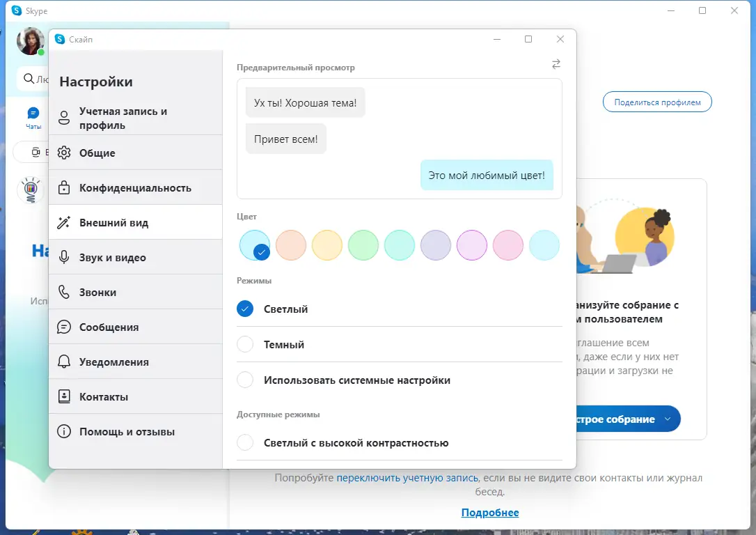
Task: Open the Общие settings section
Action: click(x=136, y=153)
